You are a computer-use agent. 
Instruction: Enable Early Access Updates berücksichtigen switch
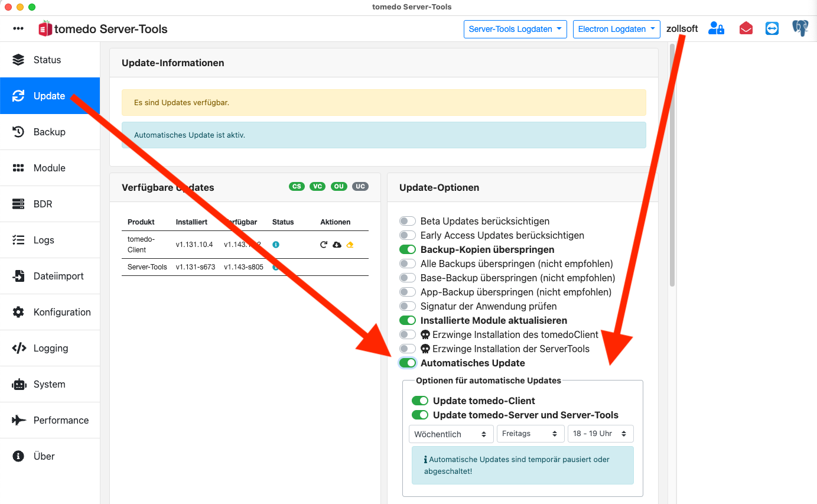pyautogui.click(x=408, y=235)
